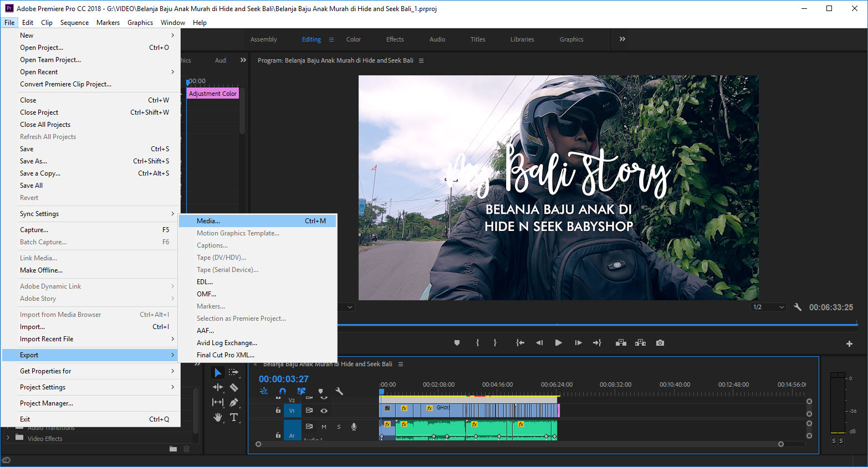Toggle timeline snap magnet
868x467 pixels.
pyautogui.click(x=283, y=391)
